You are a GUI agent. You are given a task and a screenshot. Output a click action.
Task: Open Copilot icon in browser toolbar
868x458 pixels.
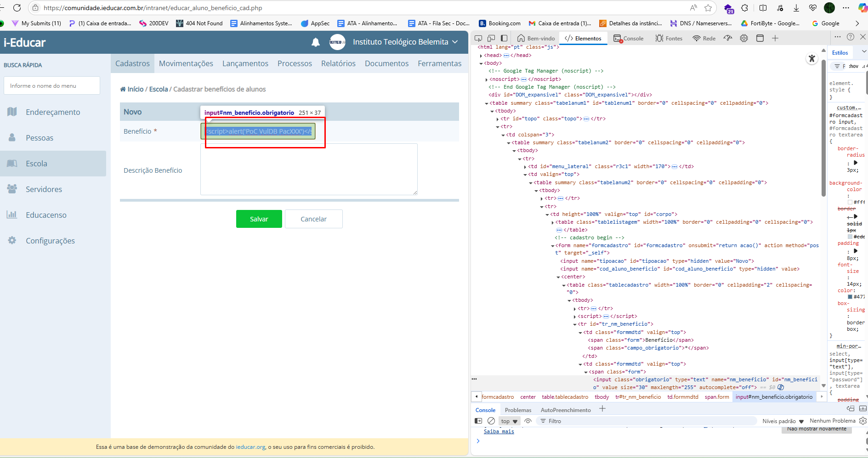tap(862, 8)
